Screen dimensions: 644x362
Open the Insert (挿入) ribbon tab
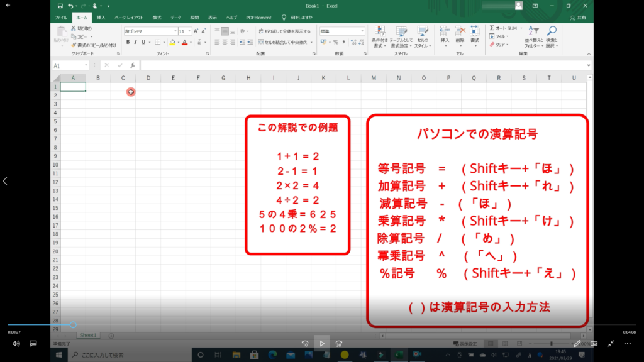click(x=101, y=18)
